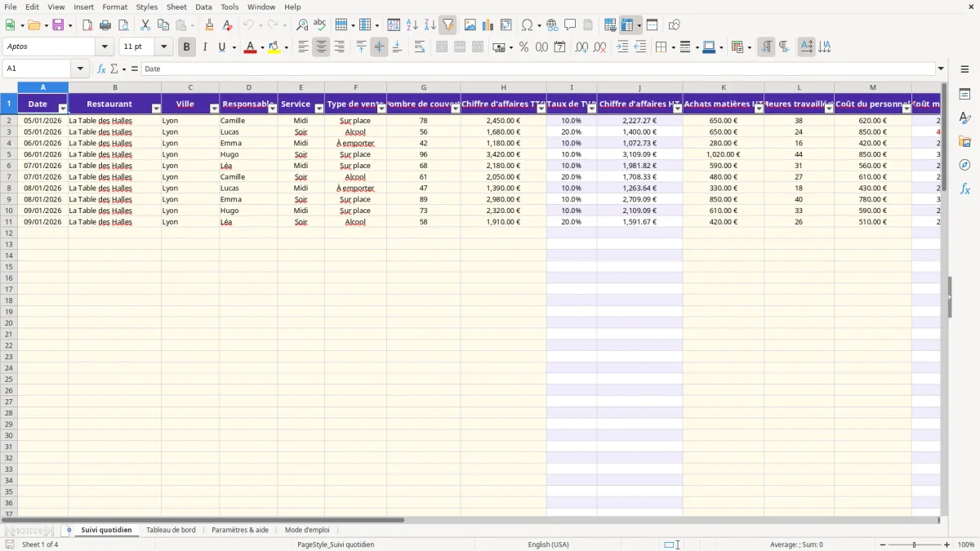Click the Save document icon

tap(58, 25)
